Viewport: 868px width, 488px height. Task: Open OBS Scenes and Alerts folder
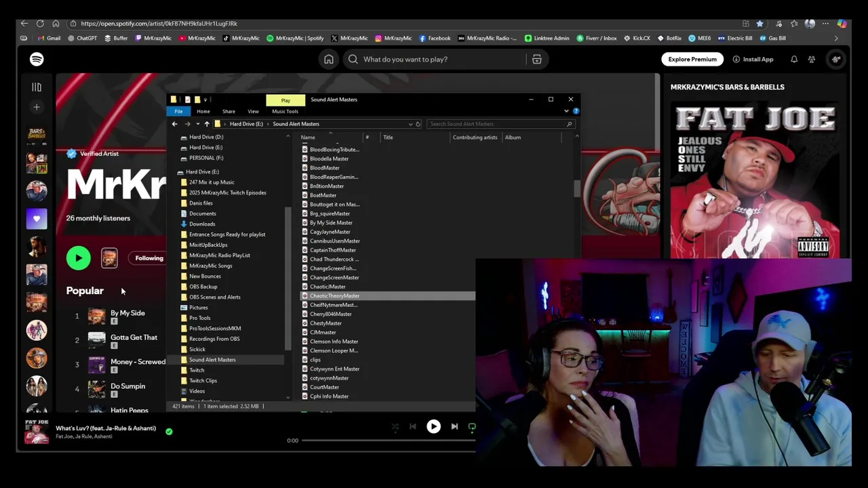(x=214, y=297)
